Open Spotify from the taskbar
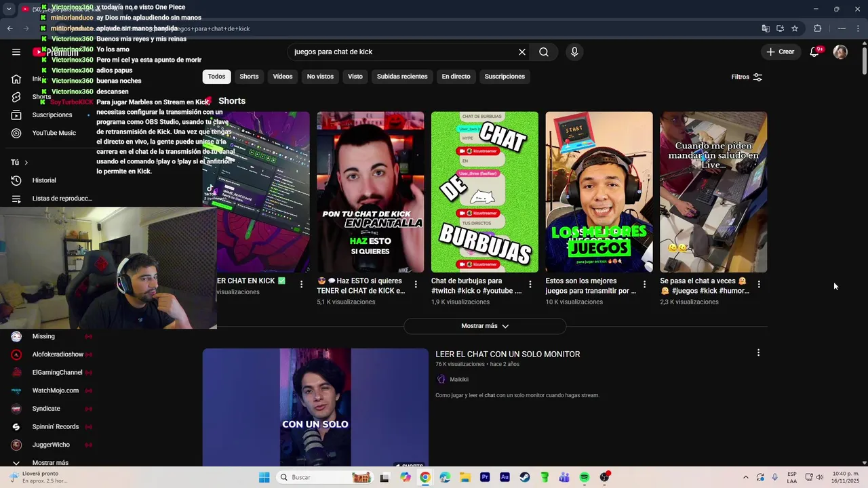This screenshot has width=868, height=488. click(x=585, y=477)
